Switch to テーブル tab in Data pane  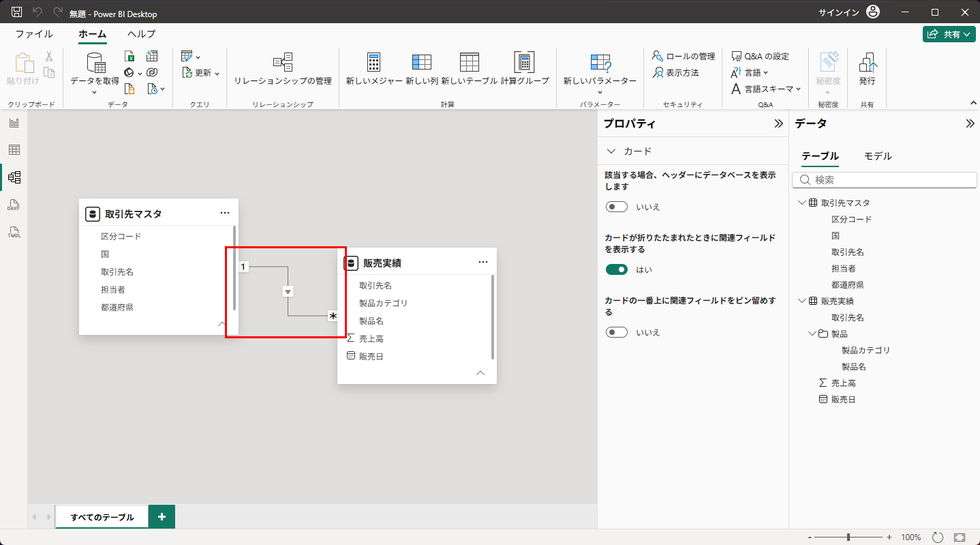point(820,156)
